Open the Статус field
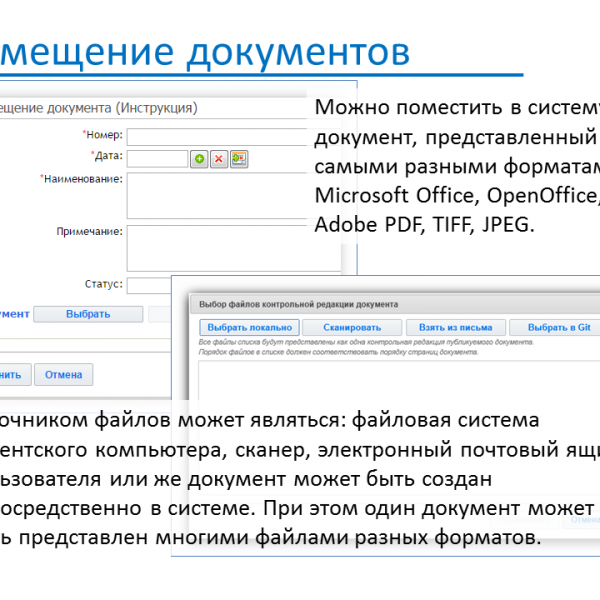The image size is (600, 600). (148, 285)
